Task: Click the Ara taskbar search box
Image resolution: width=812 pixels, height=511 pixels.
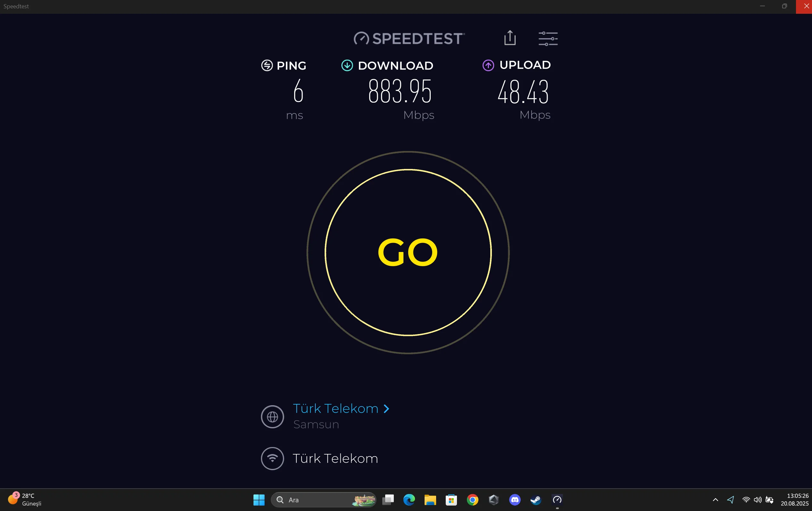Action: click(323, 499)
